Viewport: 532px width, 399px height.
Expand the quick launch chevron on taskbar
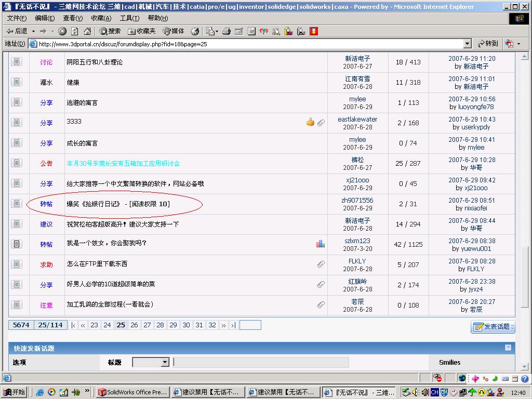87,391
